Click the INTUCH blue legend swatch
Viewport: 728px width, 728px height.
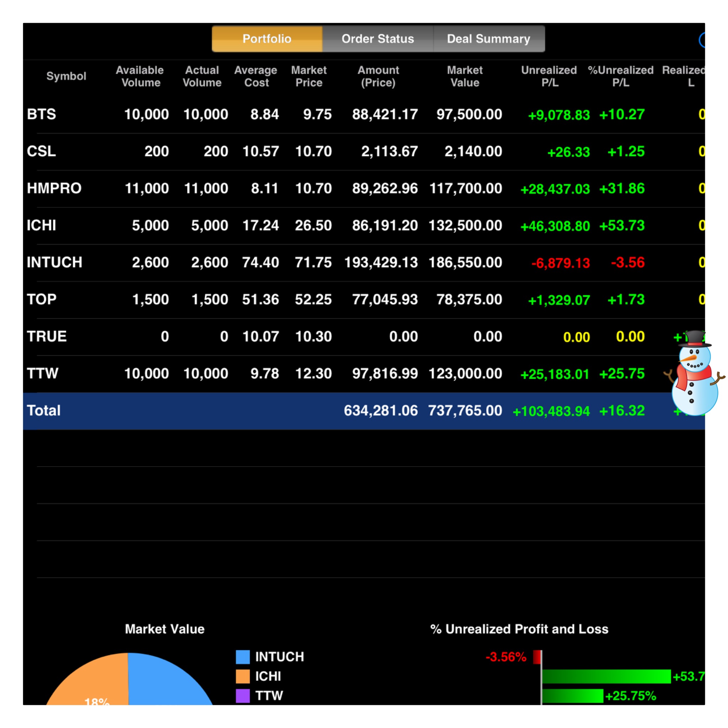tap(243, 657)
